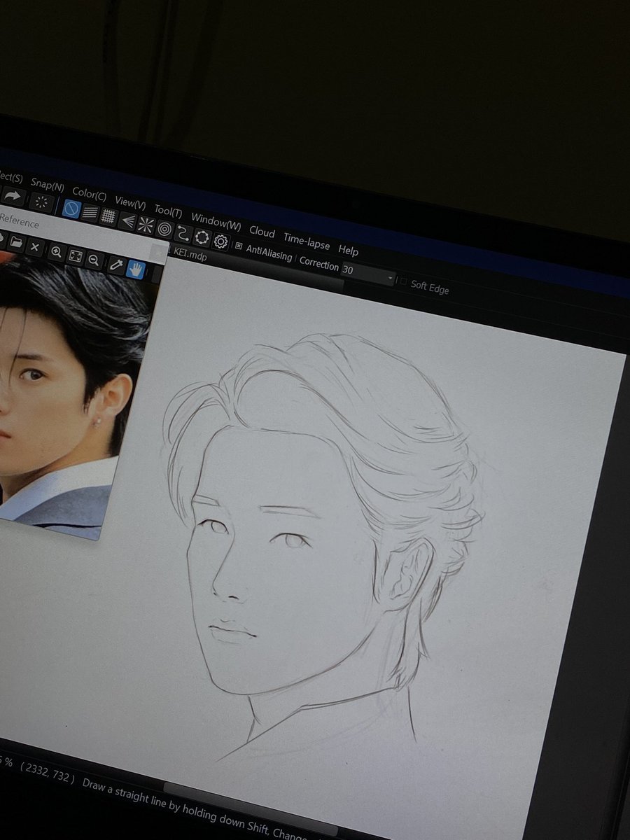Open the Snap(N) menu
This screenshot has width=630, height=840.
(47, 186)
